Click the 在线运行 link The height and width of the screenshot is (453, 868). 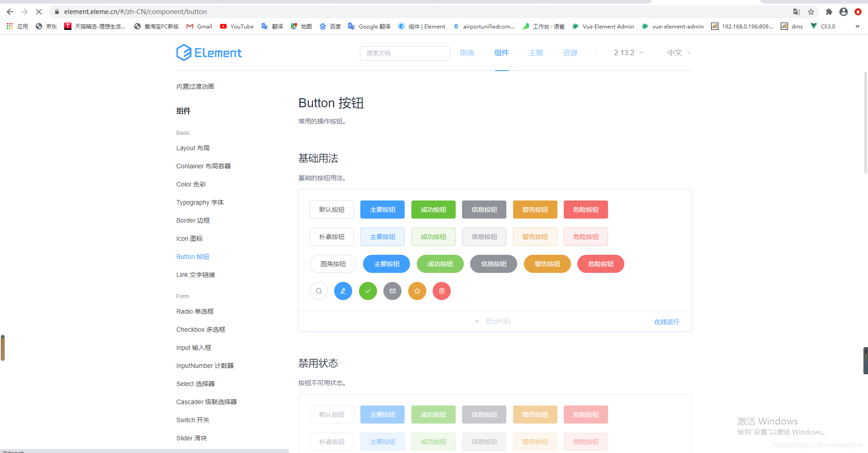(667, 322)
